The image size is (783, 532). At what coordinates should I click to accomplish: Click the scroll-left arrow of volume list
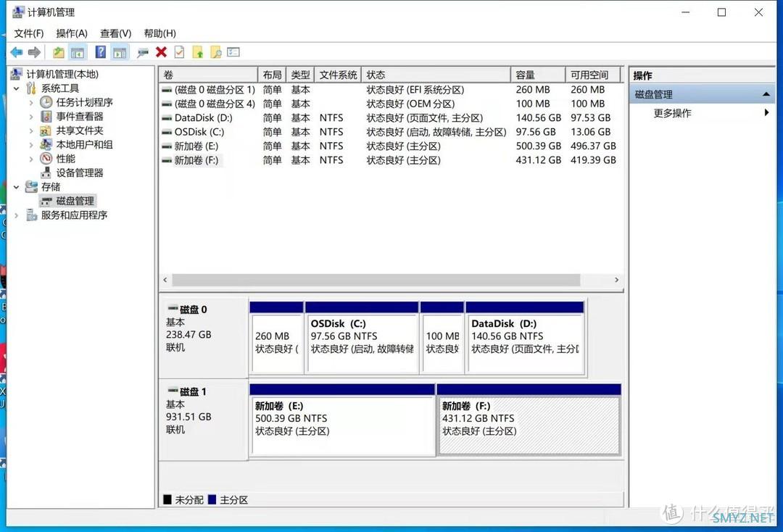[x=165, y=280]
